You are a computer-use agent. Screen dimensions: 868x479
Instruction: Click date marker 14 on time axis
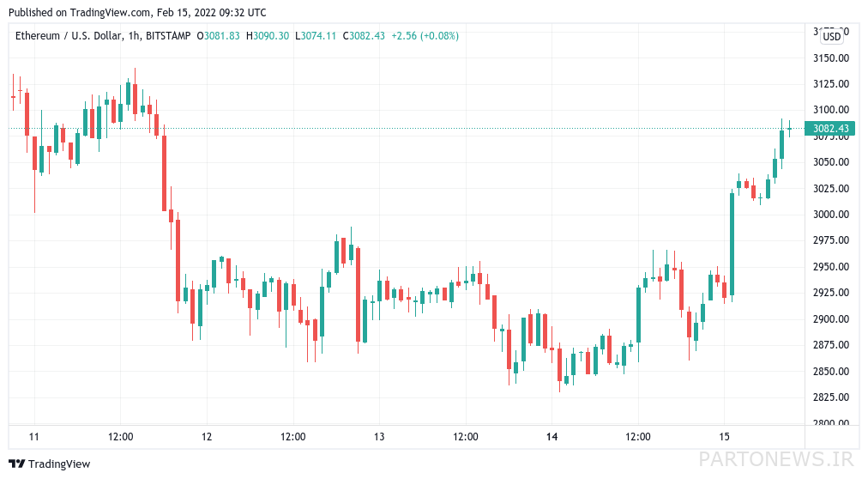[552, 437]
